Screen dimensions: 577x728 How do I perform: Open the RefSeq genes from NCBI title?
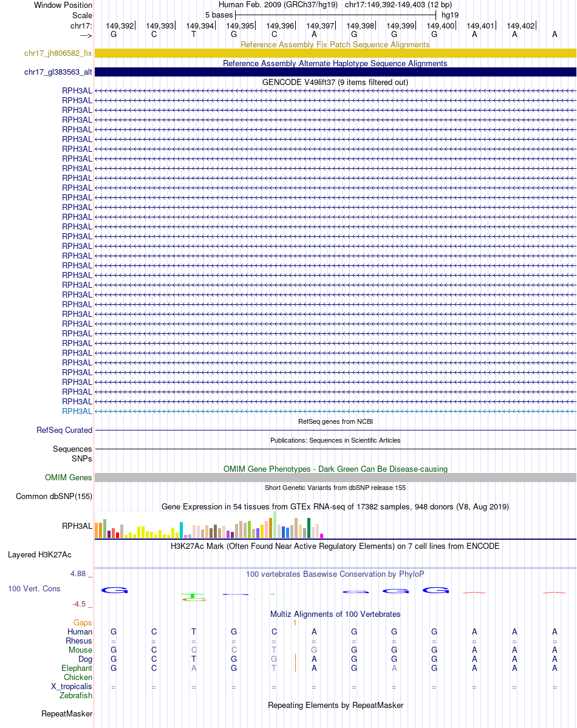[335, 421]
